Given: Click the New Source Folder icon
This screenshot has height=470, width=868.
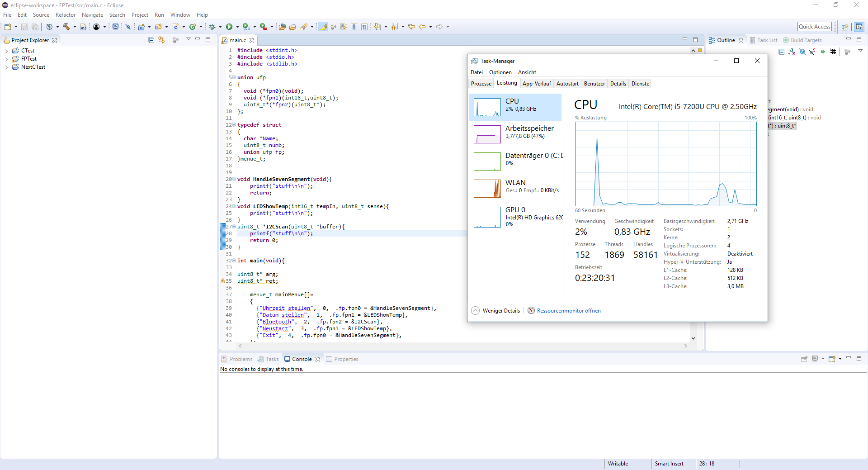Looking at the screenshot, I should pyautogui.click(x=158, y=27).
